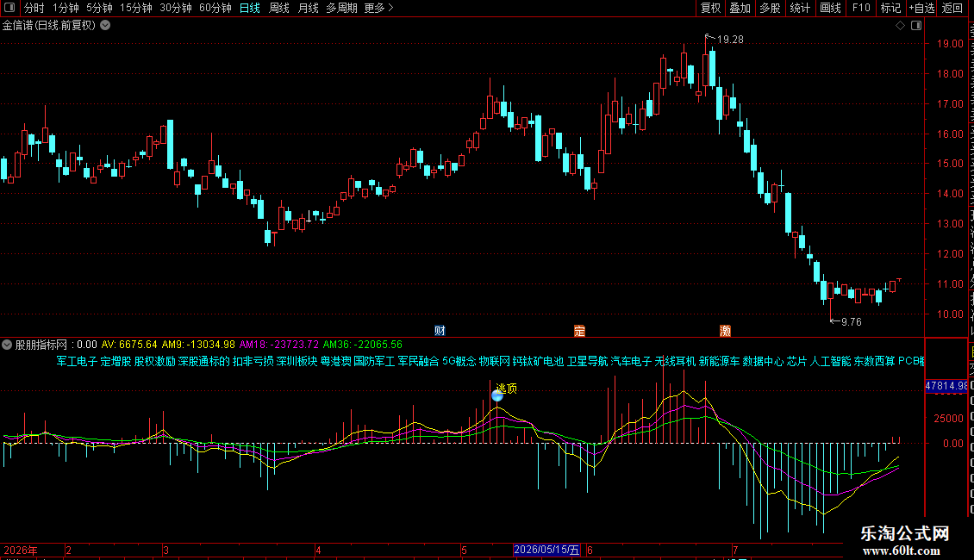Open the 统计 statistics tool
Viewport: 974px width, 560px height.
[x=800, y=8]
